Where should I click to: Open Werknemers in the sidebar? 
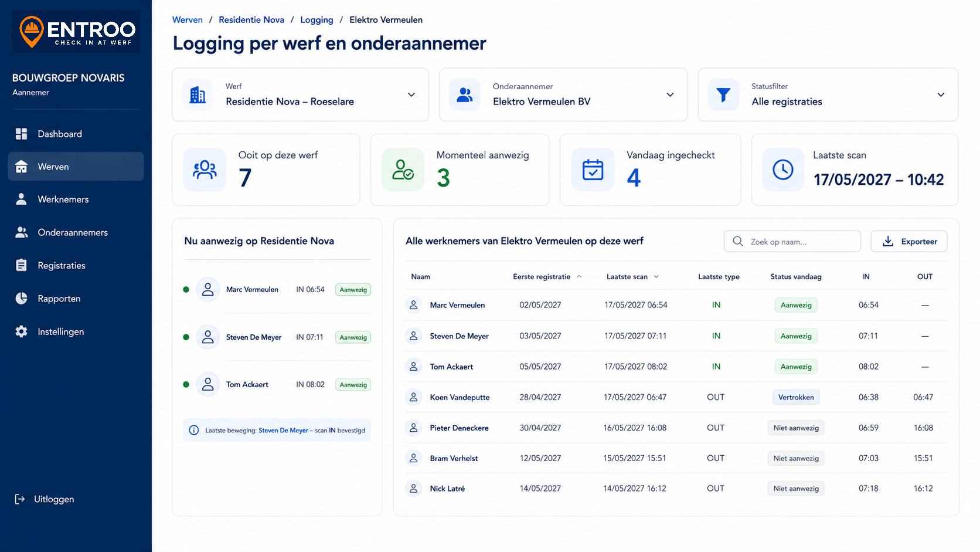click(x=76, y=199)
